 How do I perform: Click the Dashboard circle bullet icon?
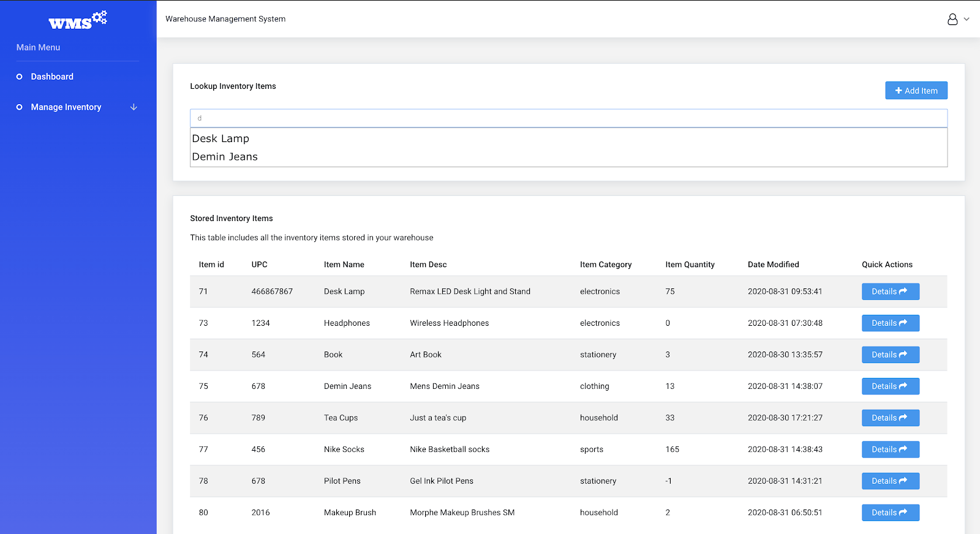click(20, 77)
